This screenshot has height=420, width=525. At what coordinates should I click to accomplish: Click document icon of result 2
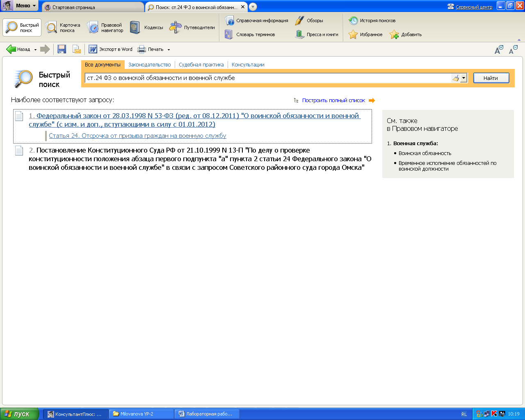coord(19,151)
